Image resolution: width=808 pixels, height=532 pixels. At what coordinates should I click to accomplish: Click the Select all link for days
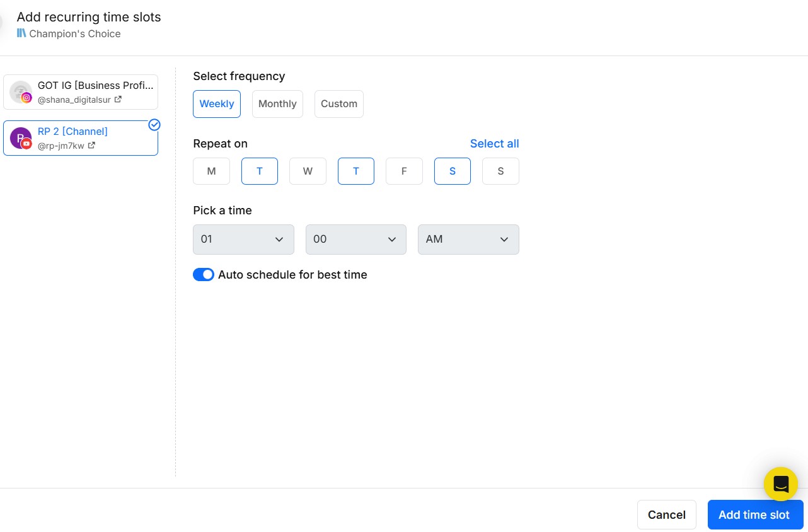(494, 144)
